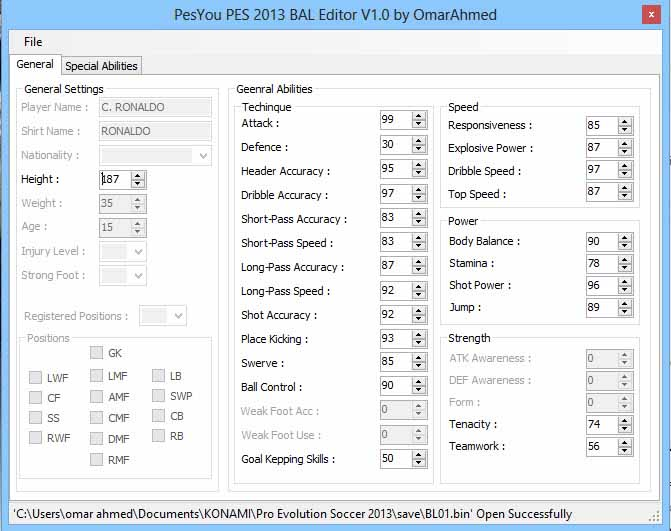Click the status bar file path text
This screenshot has height=531, width=671.
293,514
